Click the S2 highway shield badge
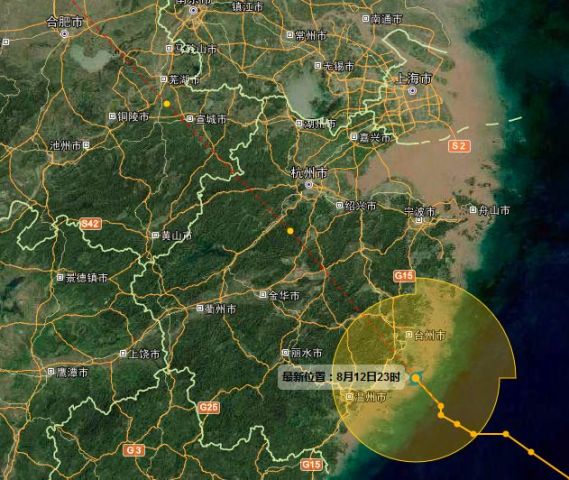The width and height of the screenshot is (569, 480). tap(458, 146)
